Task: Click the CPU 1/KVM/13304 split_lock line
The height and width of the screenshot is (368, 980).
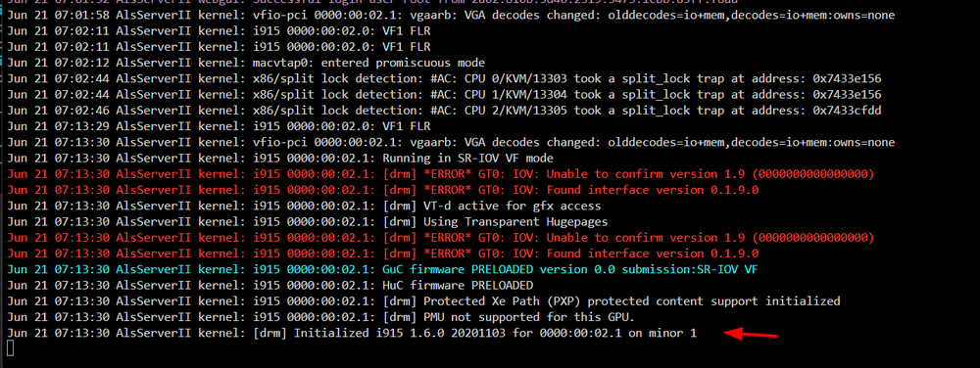Action: pyautogui.click(x=444, y=95)
